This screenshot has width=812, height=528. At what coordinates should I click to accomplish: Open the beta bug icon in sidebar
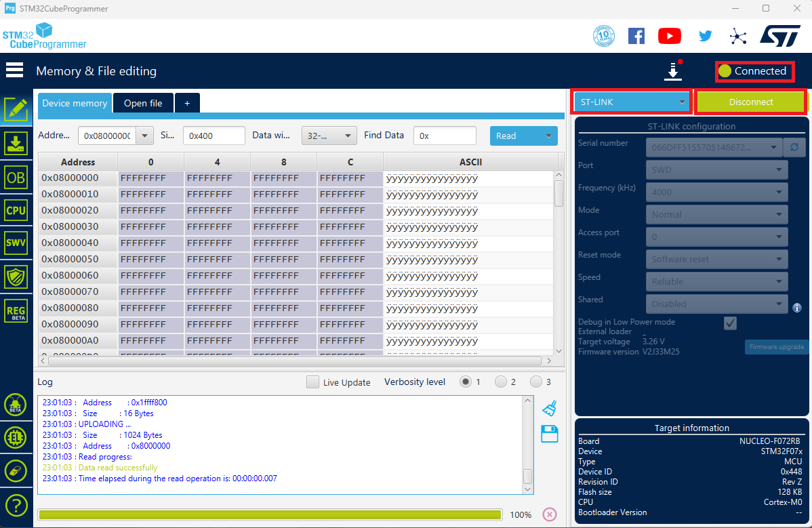click(16, 404)
